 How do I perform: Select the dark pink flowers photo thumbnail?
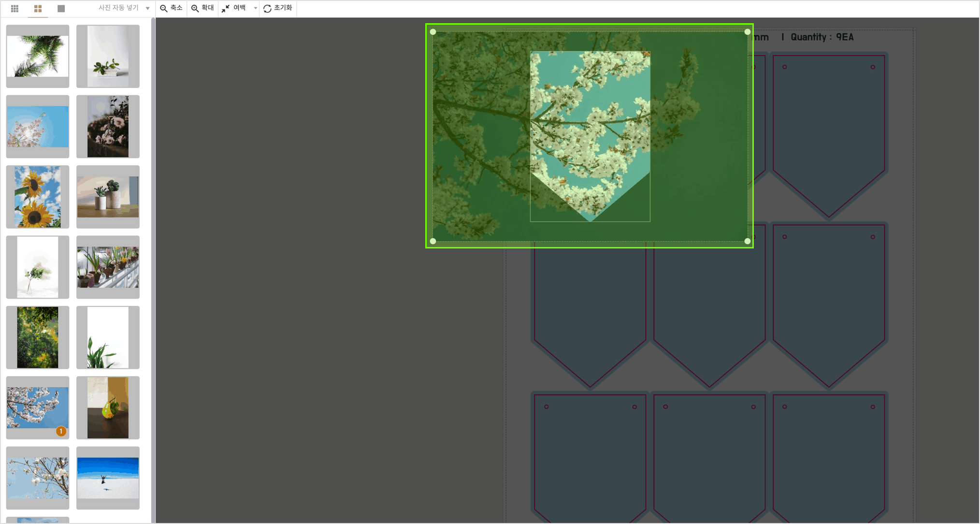[x=108, y=127]
